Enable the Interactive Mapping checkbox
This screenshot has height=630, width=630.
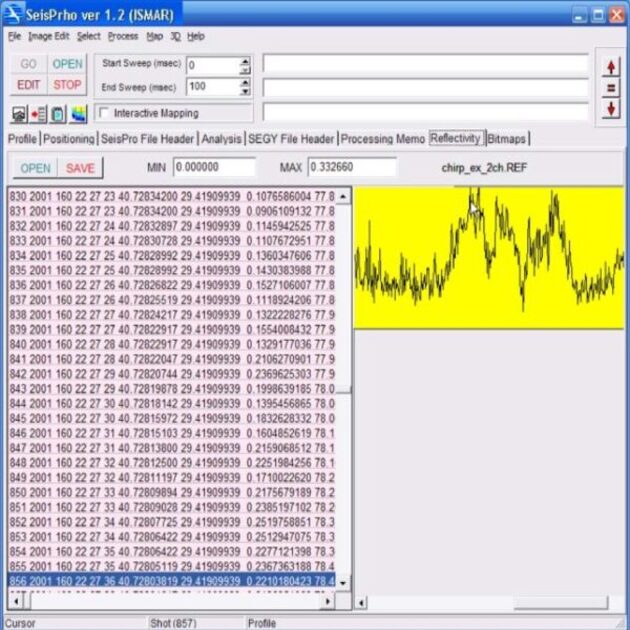point(105,113)
